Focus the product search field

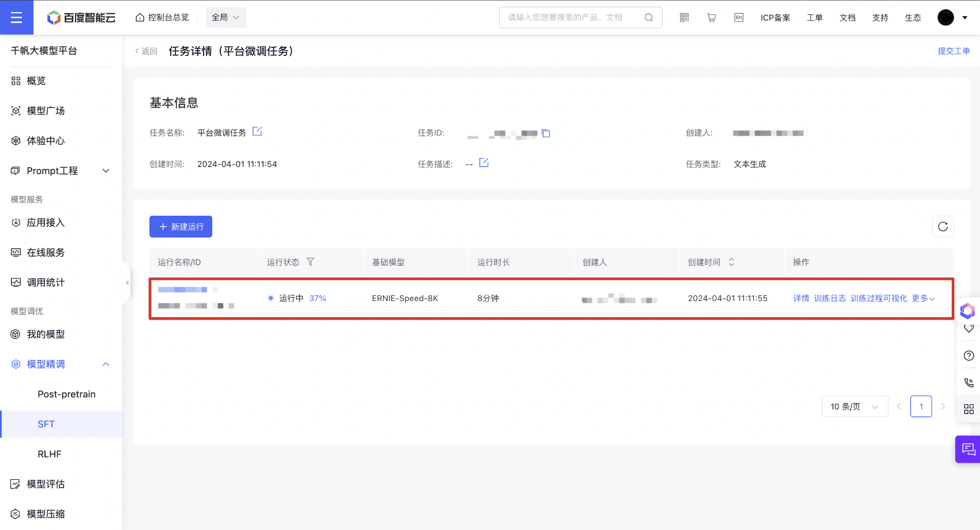click(580, 17)
